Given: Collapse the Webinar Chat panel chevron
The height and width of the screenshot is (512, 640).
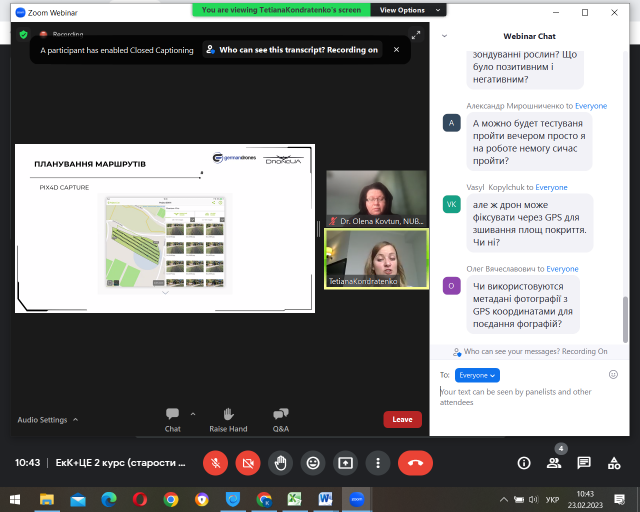Looking at the screenshot, I should point(444,36).
